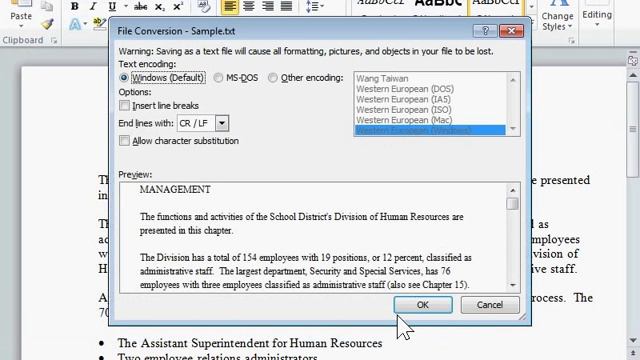Click document scrollbar down arrow in Word

tap(633, 340)
